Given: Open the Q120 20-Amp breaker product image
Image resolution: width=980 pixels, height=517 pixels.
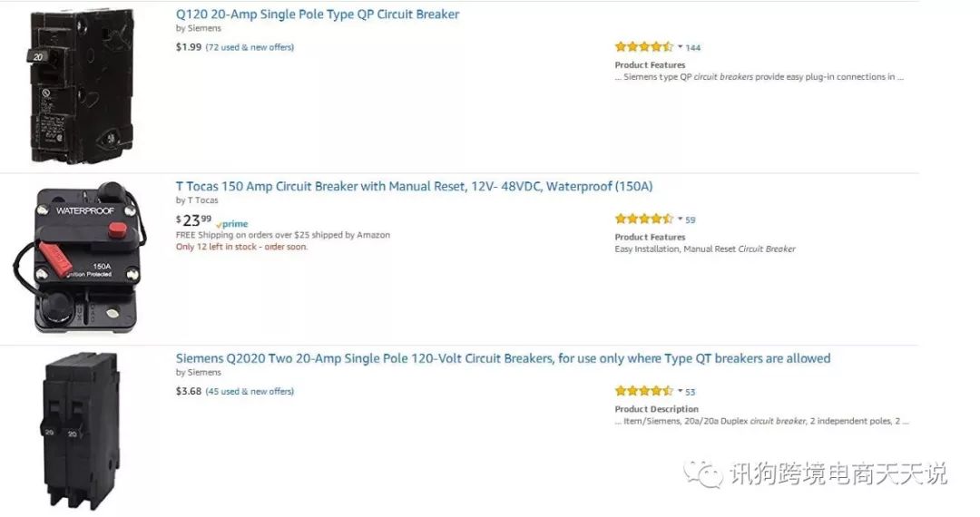Looking at the screenshot, I should (x=82, y=86).
